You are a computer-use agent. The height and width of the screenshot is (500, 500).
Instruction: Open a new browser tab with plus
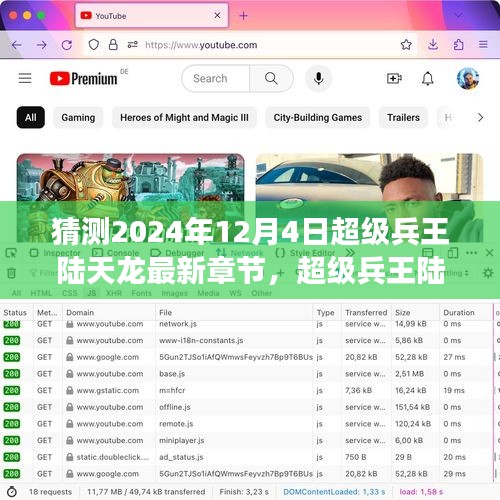tap(244, 15)
